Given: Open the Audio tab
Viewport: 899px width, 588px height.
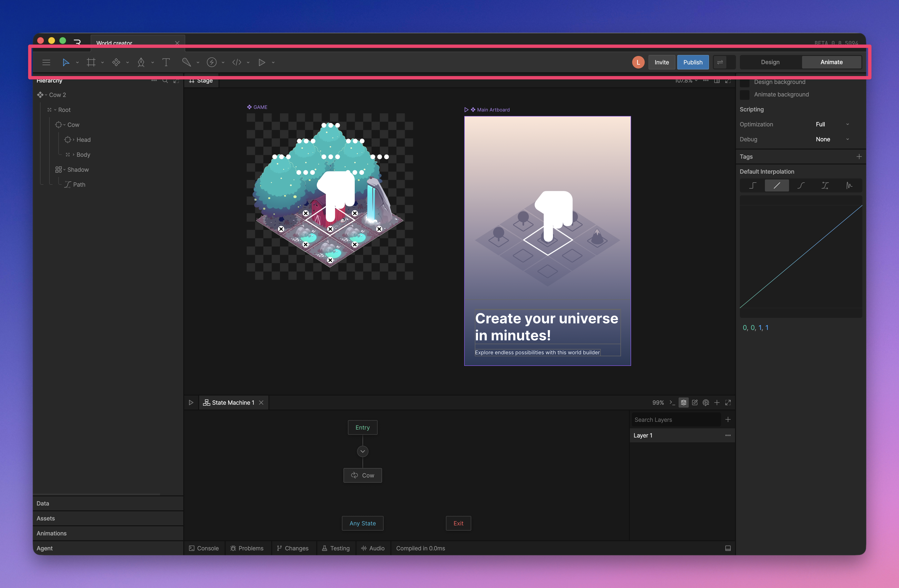Looking at the screenshot, I should point(373,548).
